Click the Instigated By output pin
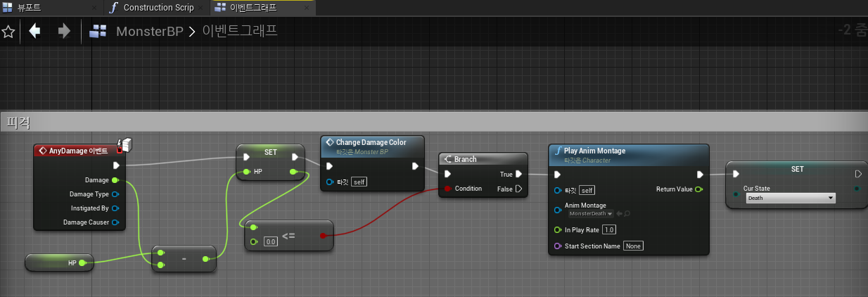 point(115,208)
